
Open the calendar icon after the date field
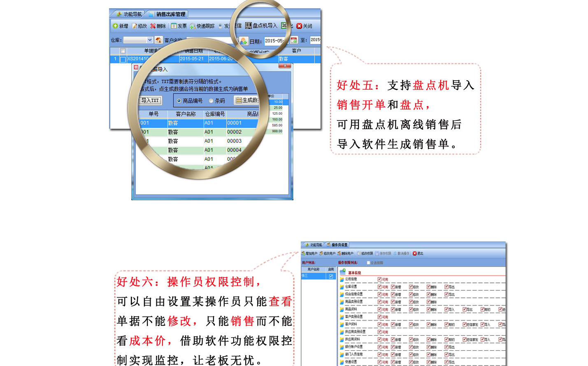coord(294,40)
